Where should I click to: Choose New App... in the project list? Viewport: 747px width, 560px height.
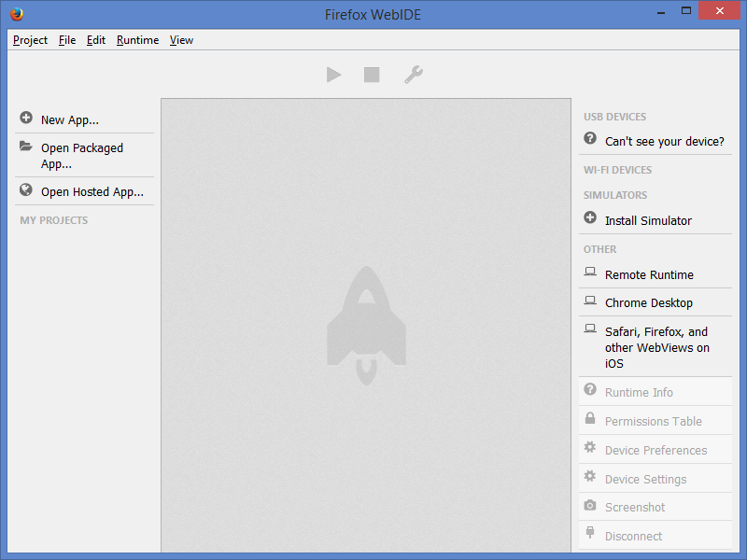[x=84, y=119]
